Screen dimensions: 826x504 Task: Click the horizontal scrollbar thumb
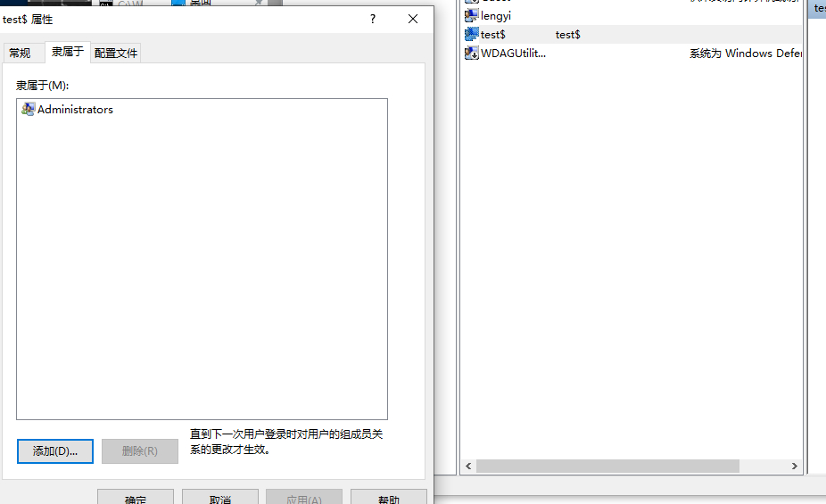click(x=608, y=466)
